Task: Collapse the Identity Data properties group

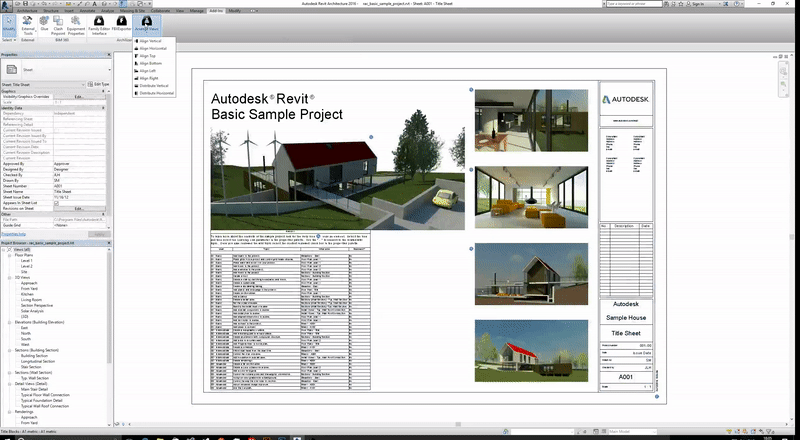Action: [104, 108]
